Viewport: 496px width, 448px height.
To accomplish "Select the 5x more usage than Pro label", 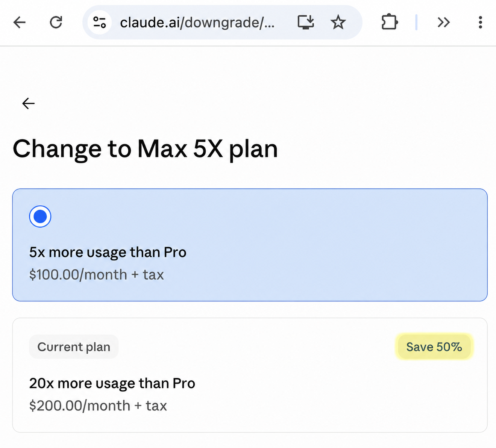I will [x=108, y=253].
